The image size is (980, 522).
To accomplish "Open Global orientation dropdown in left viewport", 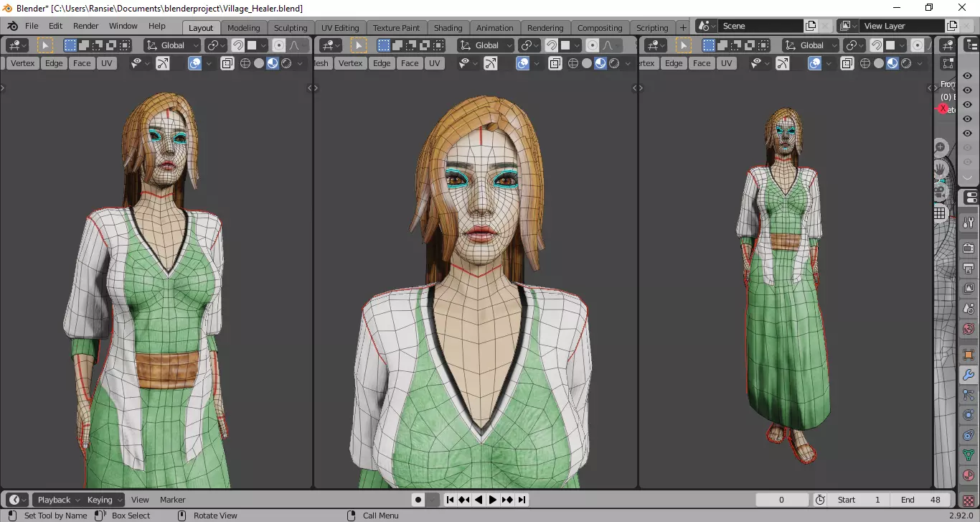I will [x=172, y=45].
